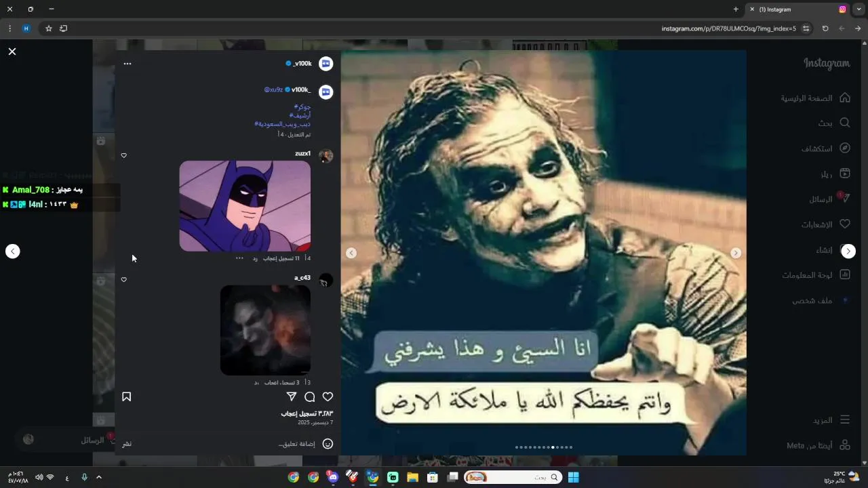The image size is (868, 488).
Task: Open comment bubble icon on post
Action: 309,396
